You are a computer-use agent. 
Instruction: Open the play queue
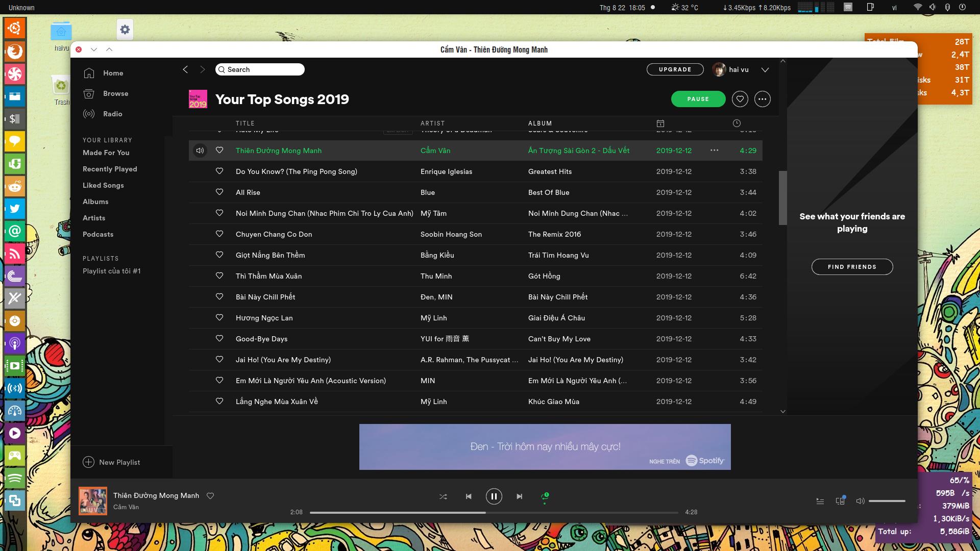pos(820,501)
